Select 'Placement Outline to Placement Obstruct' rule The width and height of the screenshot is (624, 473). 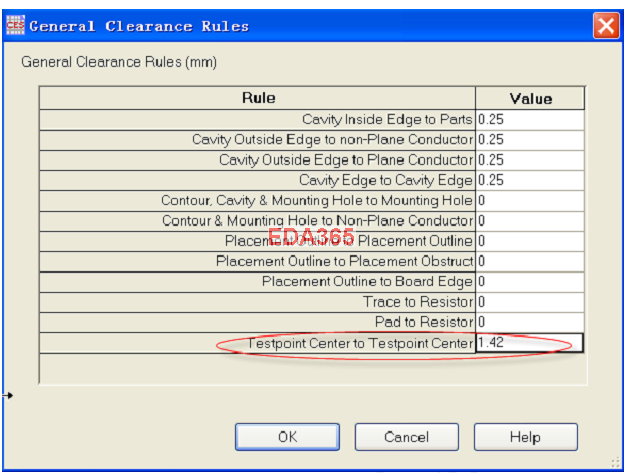point(257,262)
